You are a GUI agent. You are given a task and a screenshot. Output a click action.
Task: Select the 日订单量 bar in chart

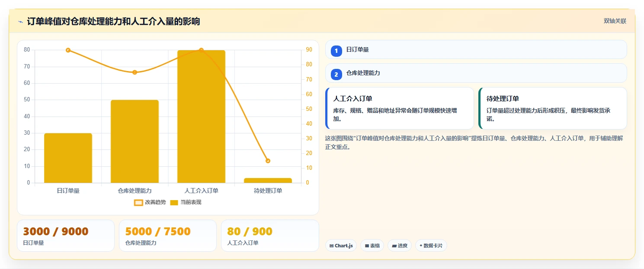[x=68, y=158]
